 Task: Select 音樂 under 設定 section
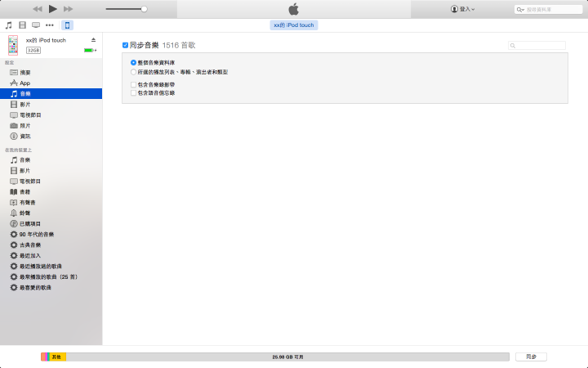click(x=51, y=94)
